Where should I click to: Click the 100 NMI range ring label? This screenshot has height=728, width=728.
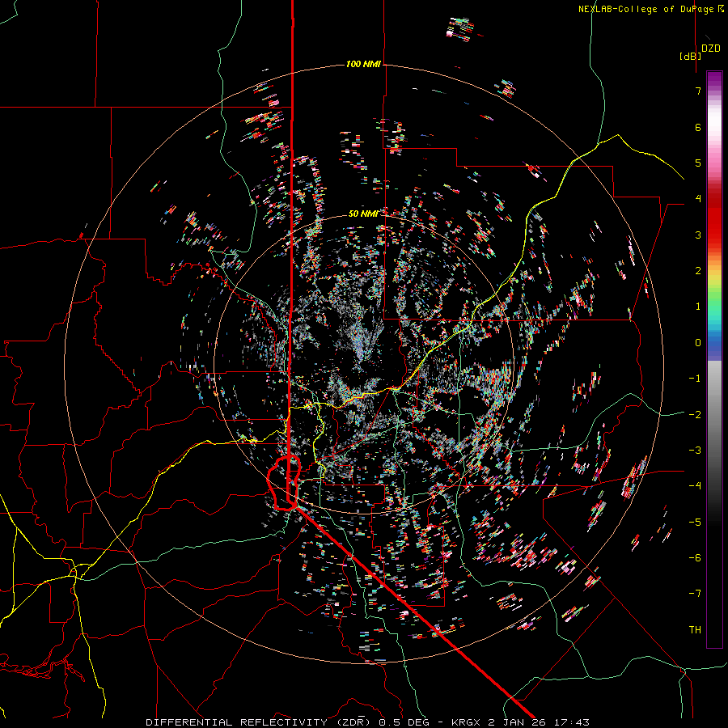[x=363, y=64]
